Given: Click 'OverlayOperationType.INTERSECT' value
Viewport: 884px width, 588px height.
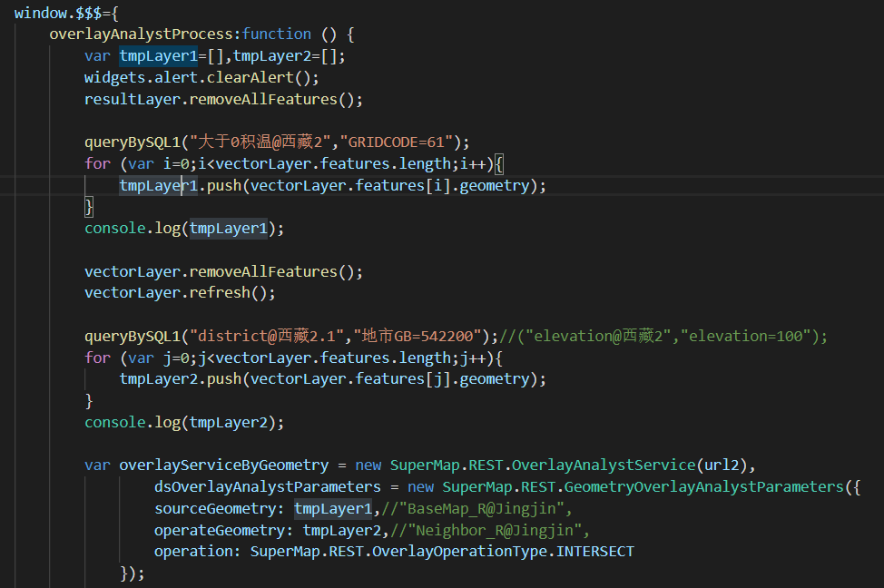Looking at the screenshot, I should click(504, 552).
